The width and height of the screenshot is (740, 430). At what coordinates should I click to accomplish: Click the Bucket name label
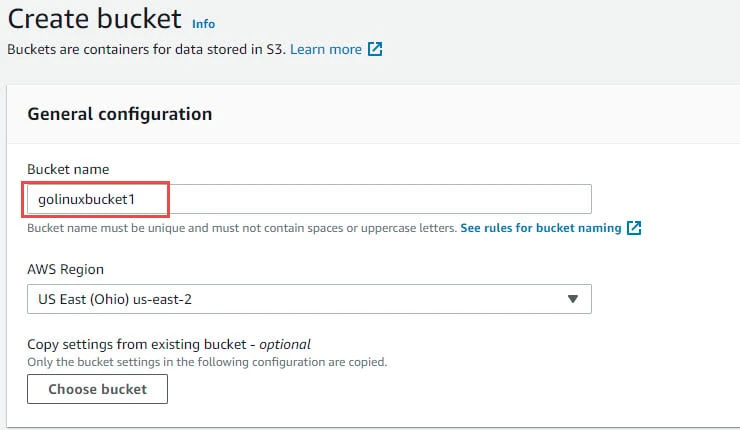click(68, 169)
